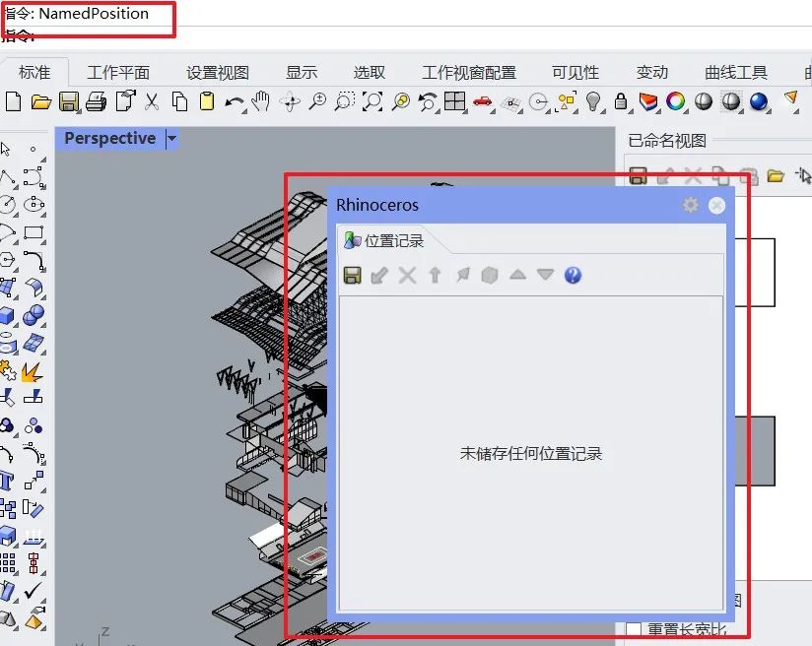Select the pointer arrow tool in sidebar

pos(6,150)
